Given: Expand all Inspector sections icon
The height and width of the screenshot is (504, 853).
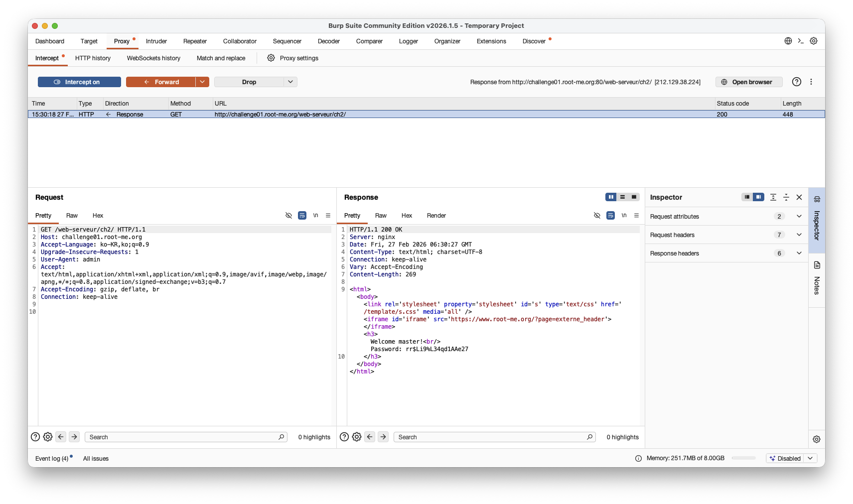Looking at the screenshot, I should click(773, 197).
